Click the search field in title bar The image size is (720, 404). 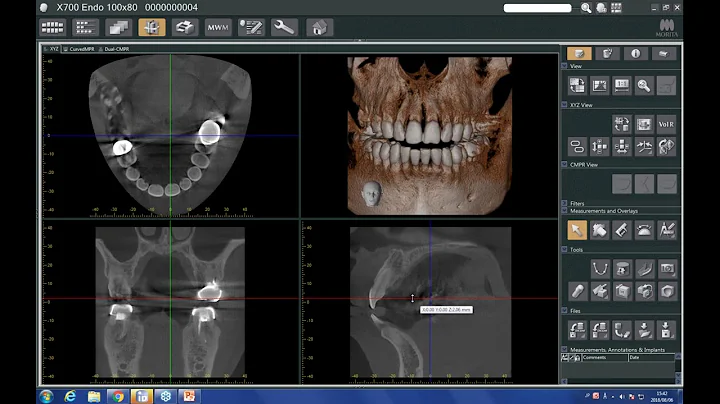537,8
